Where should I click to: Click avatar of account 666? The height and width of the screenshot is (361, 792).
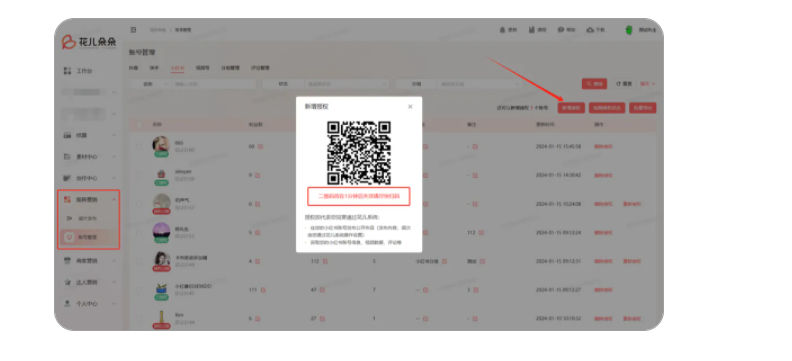(x=161, y=144)
